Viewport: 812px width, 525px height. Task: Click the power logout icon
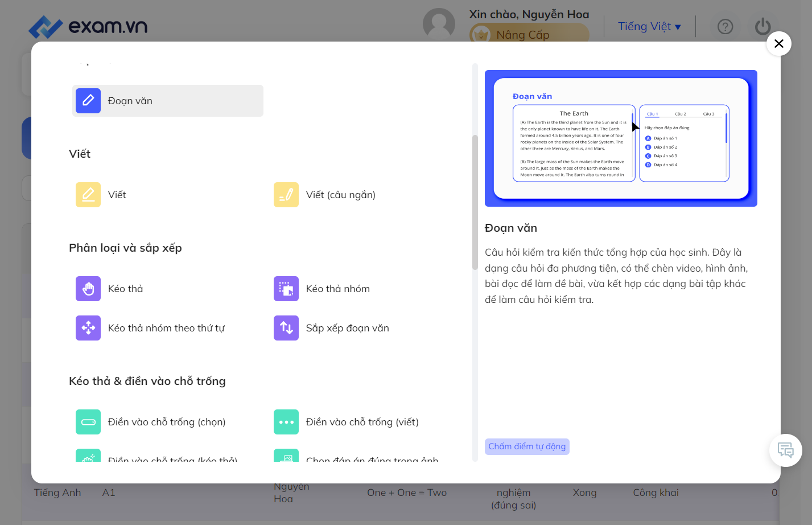(x=762, y=27)
